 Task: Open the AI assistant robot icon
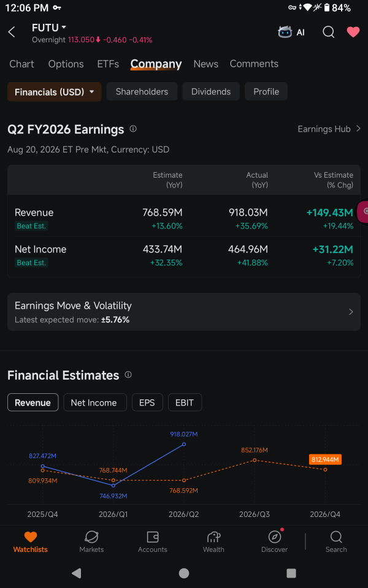click(285, 32)
